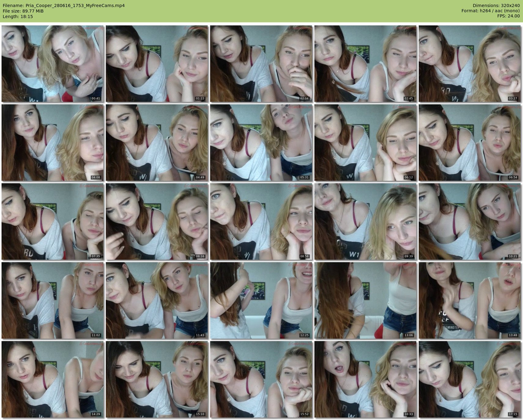Click the frame marked 09:39
Viewport: 523px width, 420px height.
(x=365, y=221)
